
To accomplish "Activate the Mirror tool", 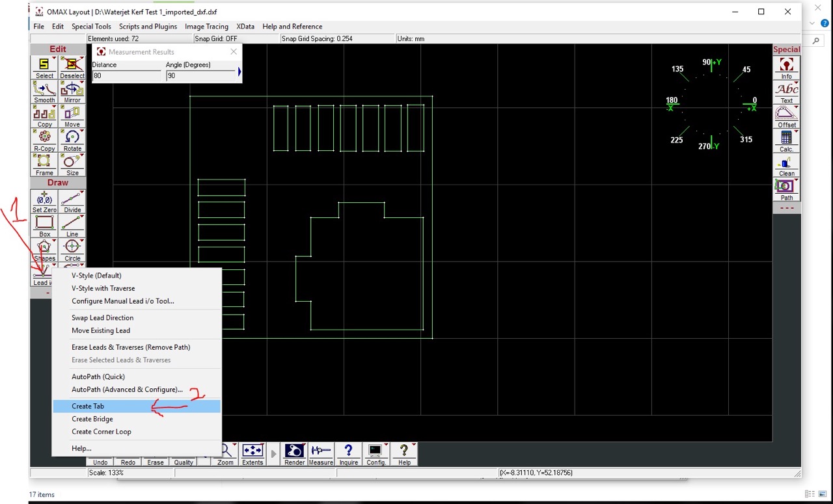I will 72,92.
